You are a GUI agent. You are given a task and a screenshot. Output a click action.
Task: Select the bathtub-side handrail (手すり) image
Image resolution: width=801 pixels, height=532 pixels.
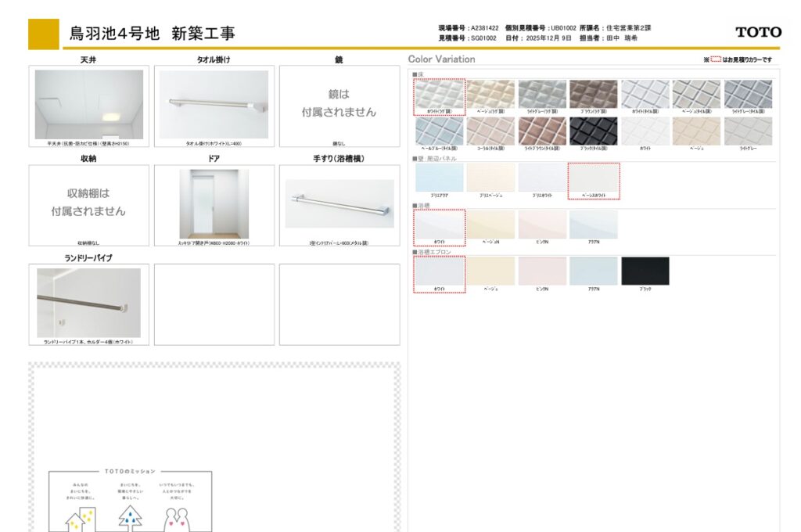point(339,204)
